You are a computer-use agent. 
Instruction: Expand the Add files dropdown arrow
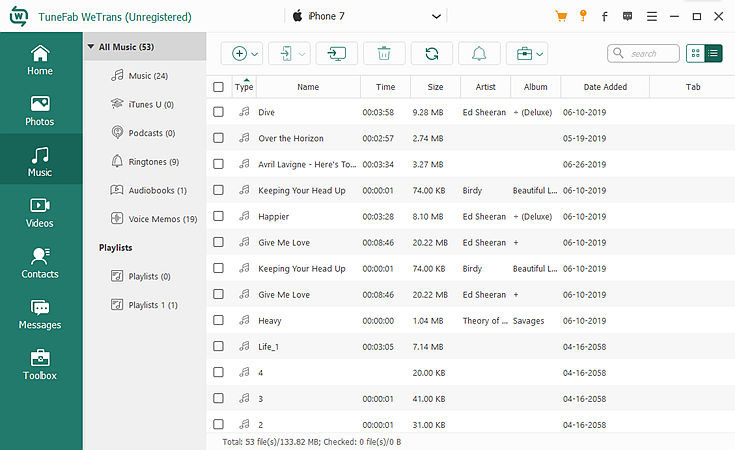tap(255, 54)
